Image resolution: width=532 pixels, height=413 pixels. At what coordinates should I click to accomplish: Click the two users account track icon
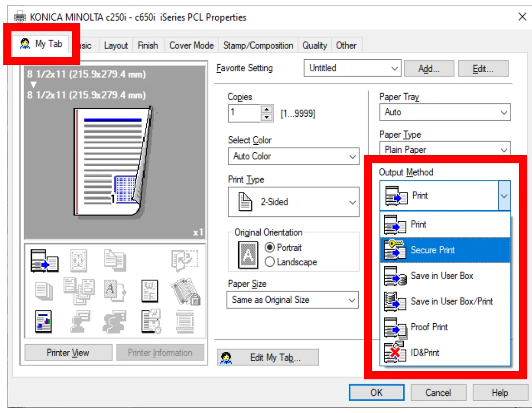point(114,321)
